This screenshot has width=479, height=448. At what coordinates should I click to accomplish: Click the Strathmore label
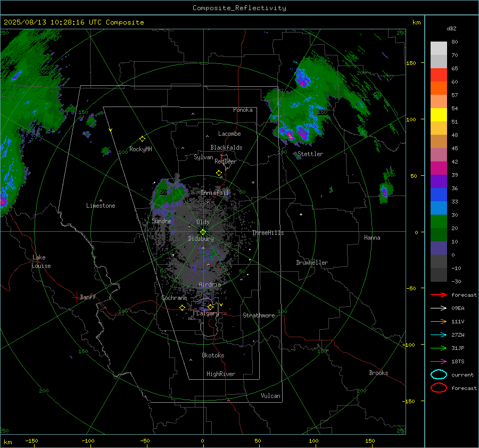pos(259,315)
